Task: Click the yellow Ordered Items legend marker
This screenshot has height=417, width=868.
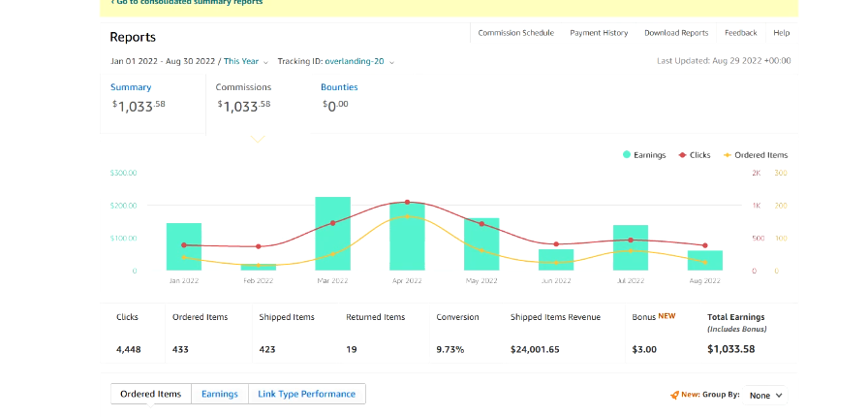Action: coord(728,155)
